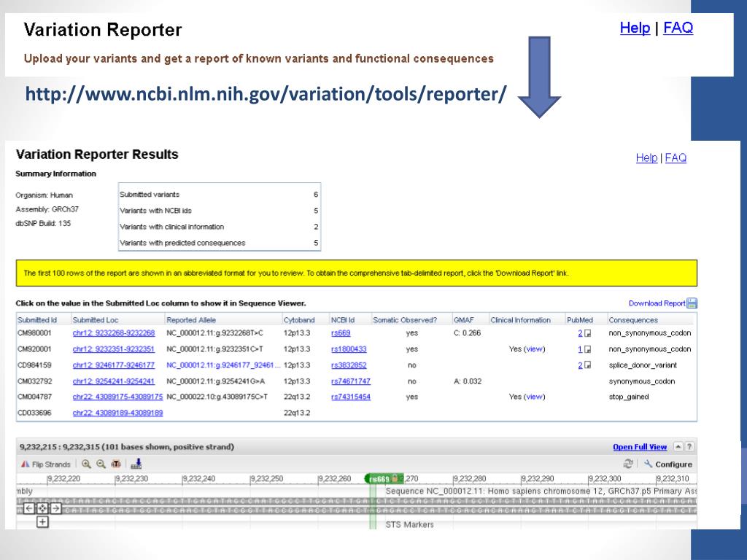747x560 pixels.
Task: Pan left with the left arrow control
Action: click(29, 508)
